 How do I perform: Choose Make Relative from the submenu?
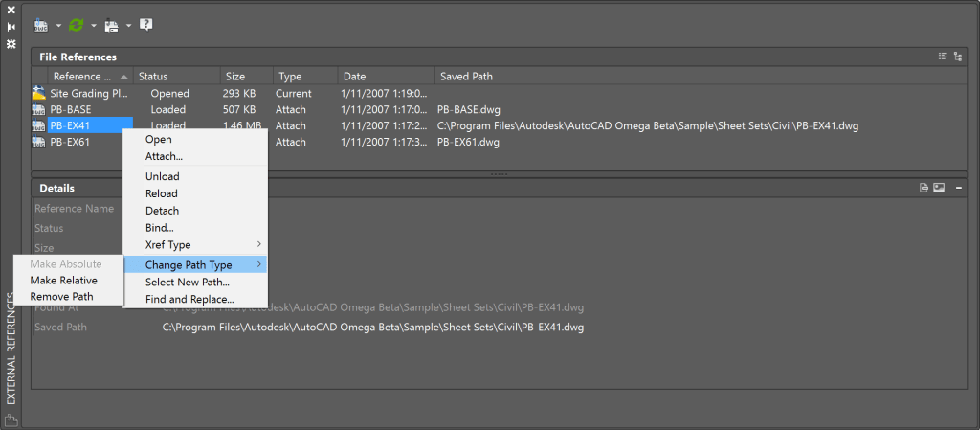click(x=63, y=281)
